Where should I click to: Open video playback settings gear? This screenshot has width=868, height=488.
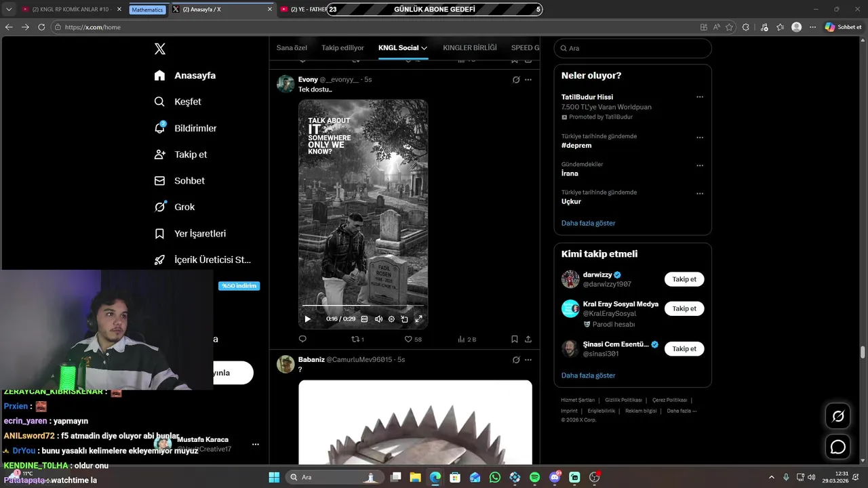click(x=391, y=319)
